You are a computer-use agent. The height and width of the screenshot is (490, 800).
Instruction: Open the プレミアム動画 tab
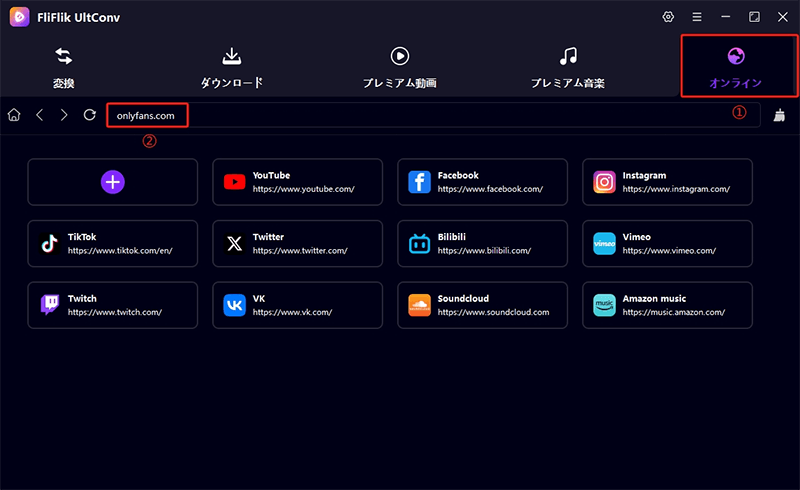tap(399, 67)
